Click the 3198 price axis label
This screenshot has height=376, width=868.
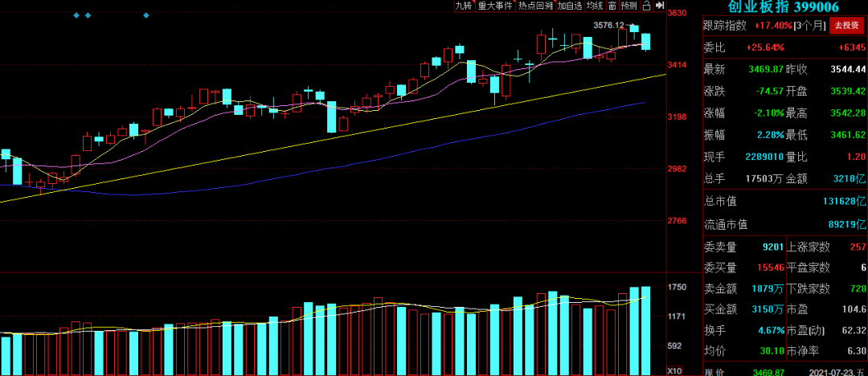[x=677, y=116]
